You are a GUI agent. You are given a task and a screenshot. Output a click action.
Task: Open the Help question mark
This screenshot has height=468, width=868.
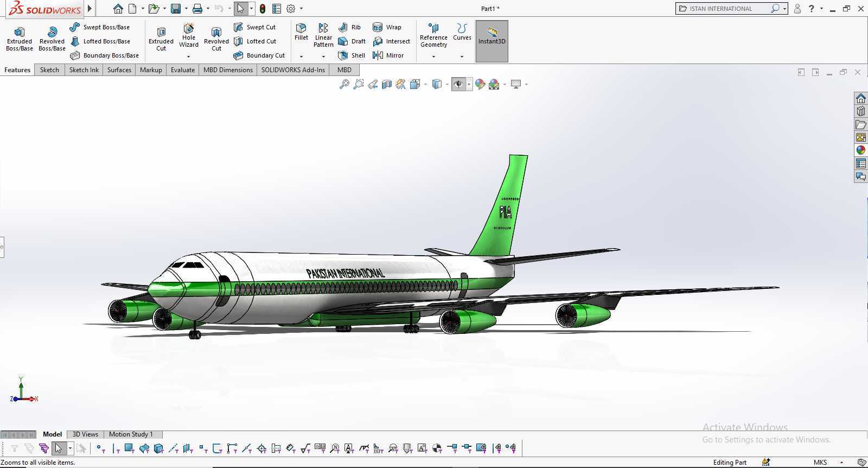click(812, 9)
